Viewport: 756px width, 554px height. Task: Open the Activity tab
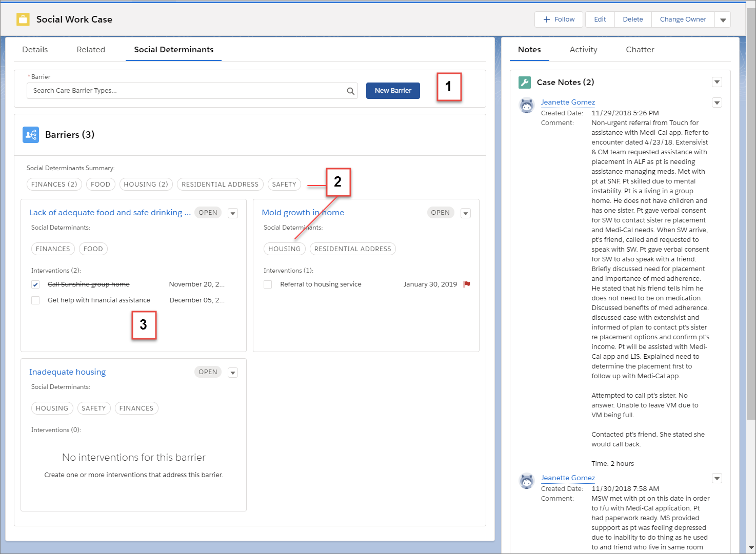click(x=583, y=50)
